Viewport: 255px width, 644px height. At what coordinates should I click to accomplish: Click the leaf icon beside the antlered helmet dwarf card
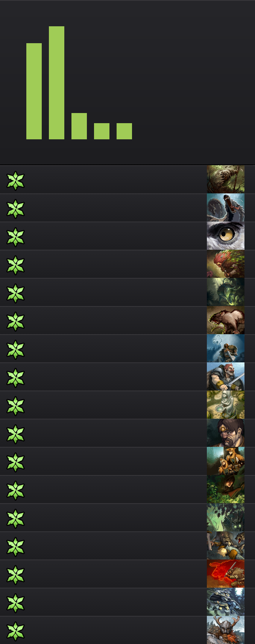15,631
